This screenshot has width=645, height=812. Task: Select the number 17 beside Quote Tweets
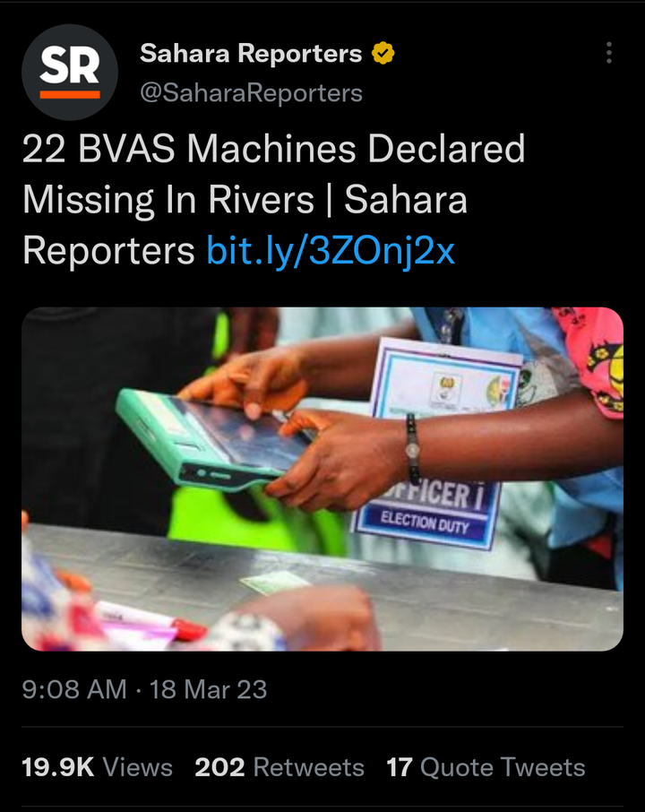[x=400, y=767]
